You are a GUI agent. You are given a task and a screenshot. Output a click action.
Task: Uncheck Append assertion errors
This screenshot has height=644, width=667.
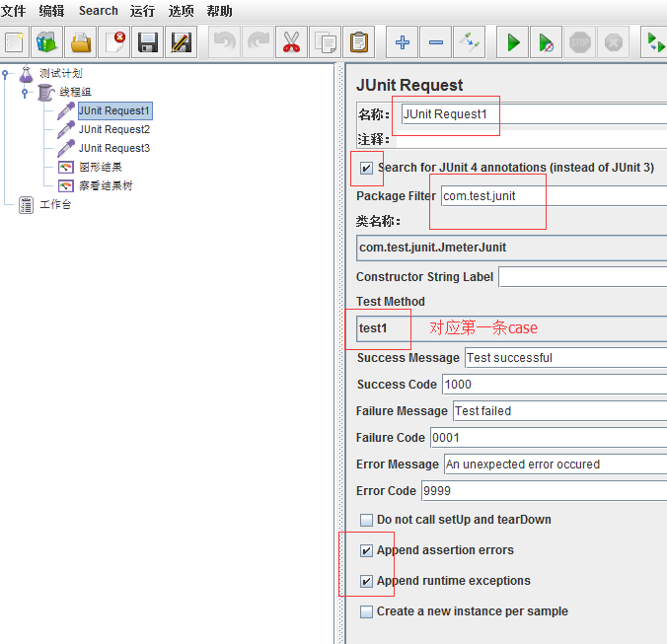pyautogui.click(x=366, y=550)
